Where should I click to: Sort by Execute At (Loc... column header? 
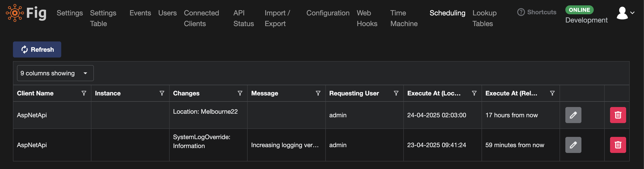coord(434,93)
